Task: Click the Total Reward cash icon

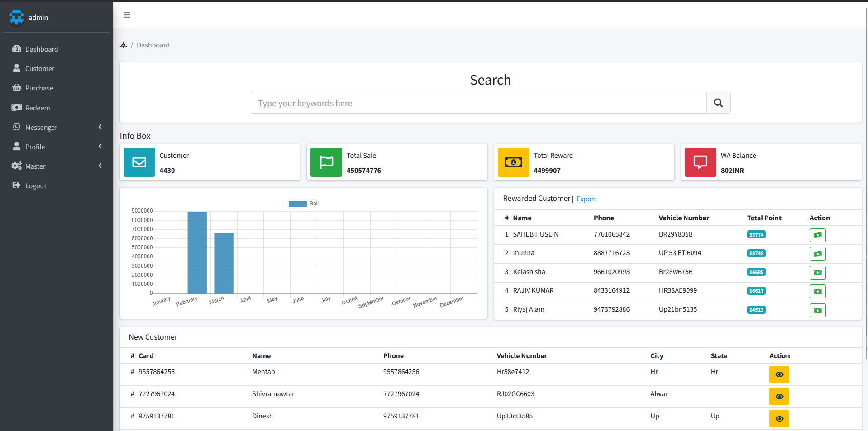Action: pyautogui.click(x=513, y=162)
